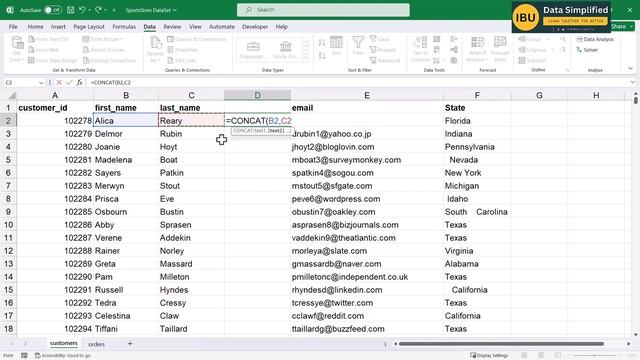
Task: Click the Sort A to Z icon
Action: point(322,43)
